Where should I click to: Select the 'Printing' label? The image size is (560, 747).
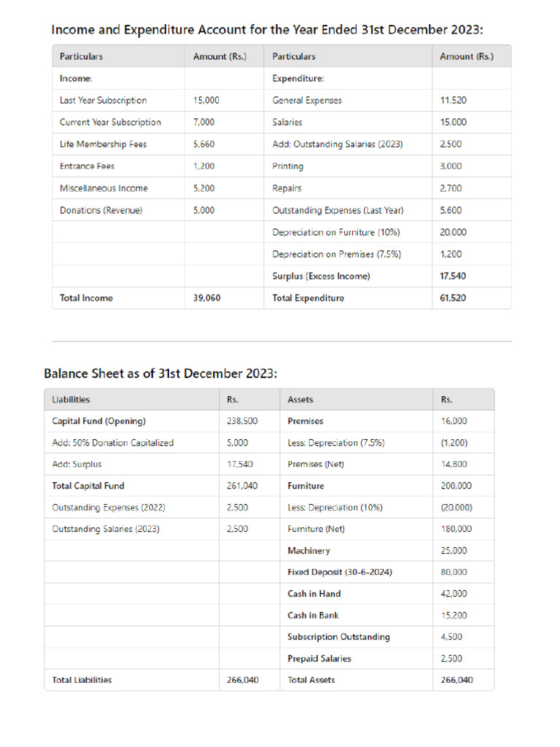[x=287, y=166]
